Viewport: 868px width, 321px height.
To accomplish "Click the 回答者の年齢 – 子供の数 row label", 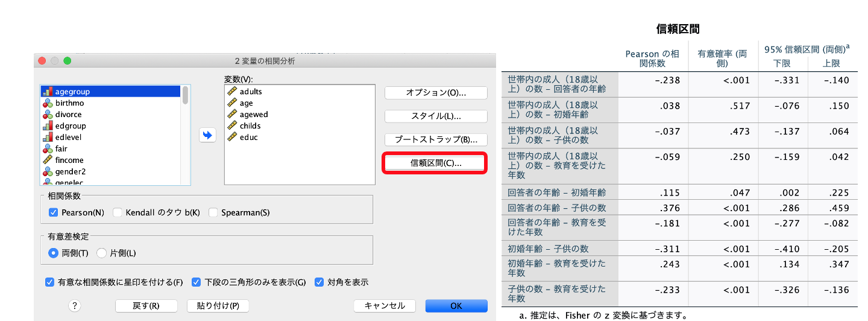I will coord(557,208).
